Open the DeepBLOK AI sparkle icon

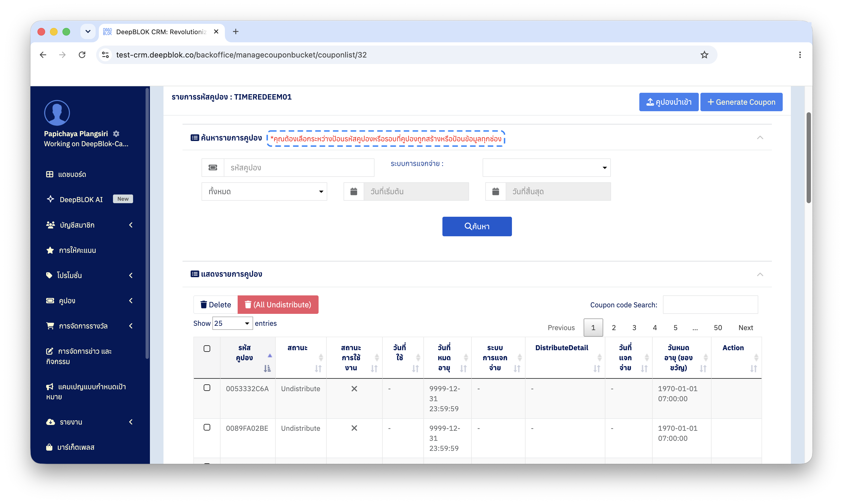[x=50, y=199]
